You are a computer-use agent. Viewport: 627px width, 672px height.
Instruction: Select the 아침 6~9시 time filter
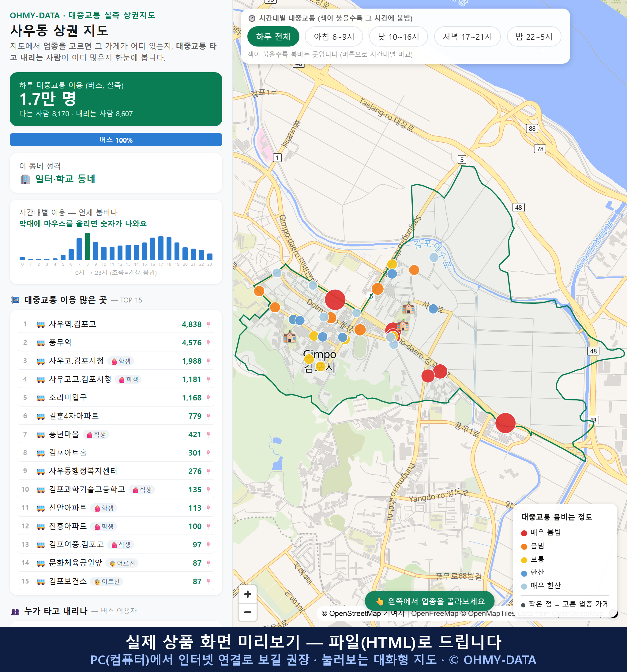coord(334,36)
